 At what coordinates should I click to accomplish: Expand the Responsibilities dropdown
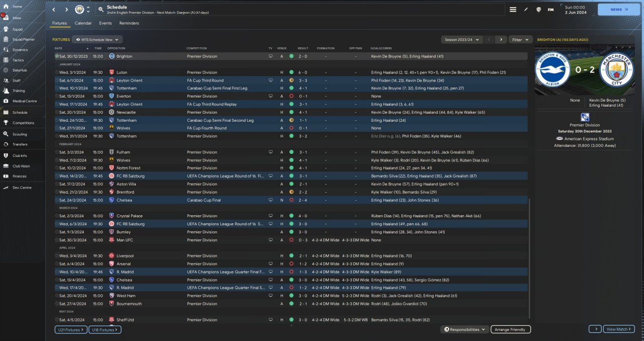tap(465, 329)
